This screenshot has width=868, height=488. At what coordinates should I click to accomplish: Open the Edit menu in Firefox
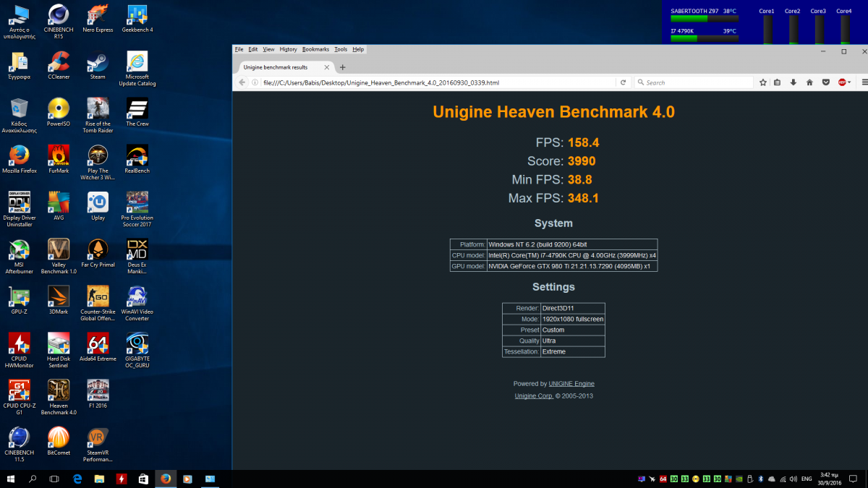(253, 49)
